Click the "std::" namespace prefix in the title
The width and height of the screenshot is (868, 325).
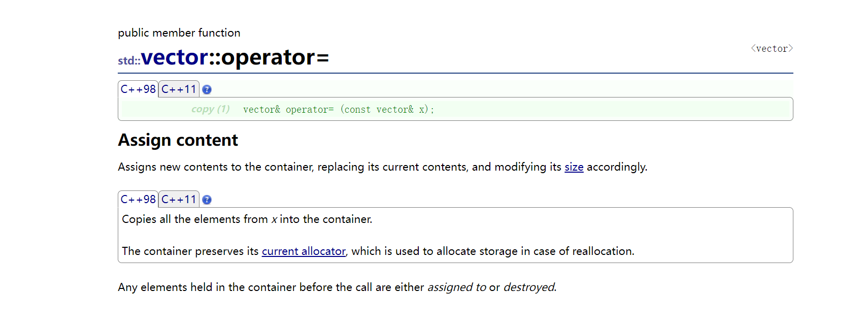tap(129, 60)
